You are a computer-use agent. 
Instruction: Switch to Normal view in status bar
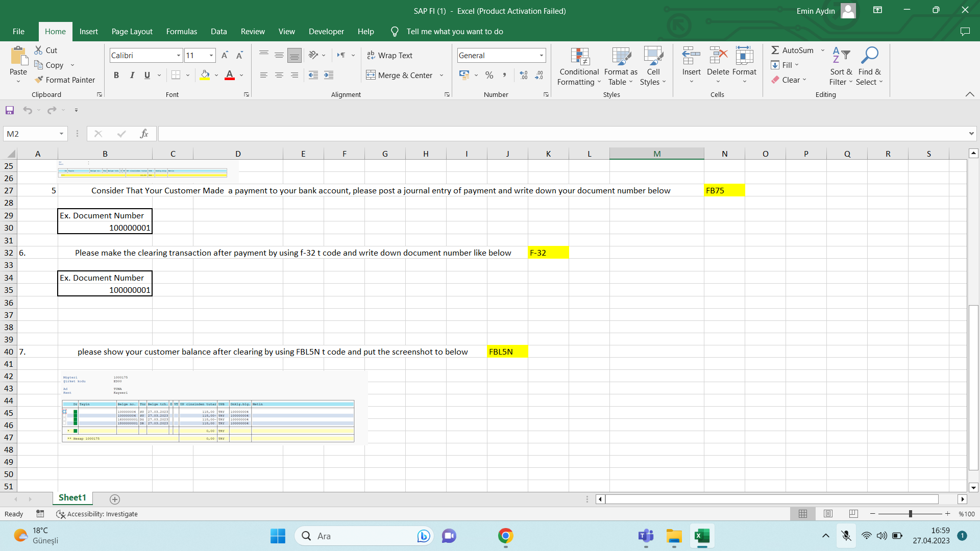(803, 514)
